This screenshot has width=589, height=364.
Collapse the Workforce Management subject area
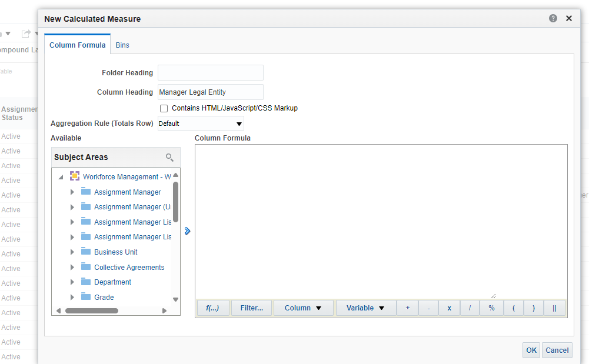point(61,176)
